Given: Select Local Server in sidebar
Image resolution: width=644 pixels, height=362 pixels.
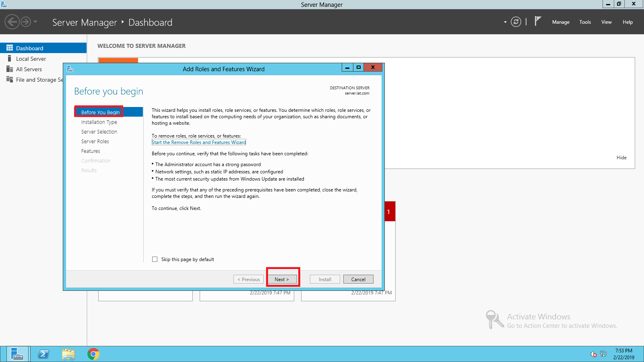Looking at the screenshot, I should (x=31, y=59).
